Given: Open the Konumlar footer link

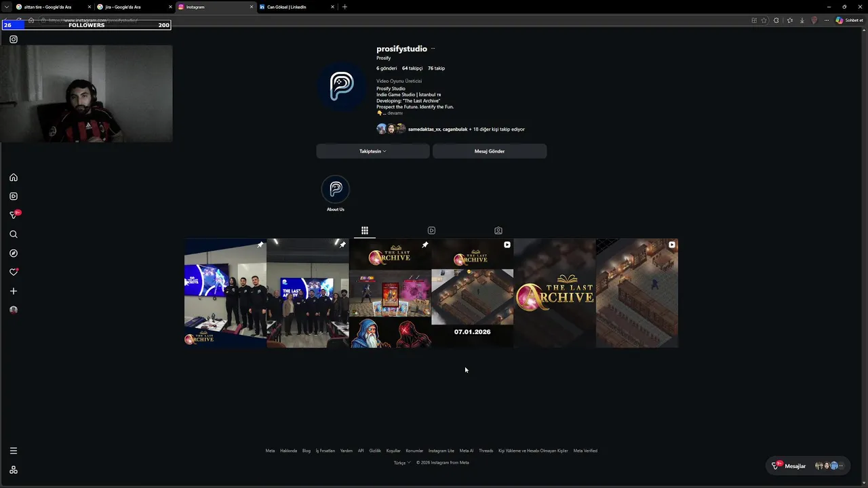Looking at the screenshot, I should click(414, 451).
